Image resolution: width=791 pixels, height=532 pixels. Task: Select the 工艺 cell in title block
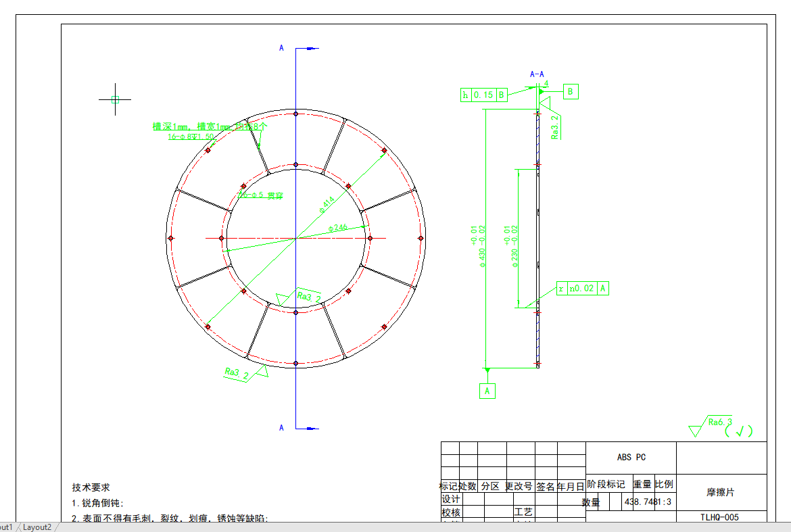523,512
